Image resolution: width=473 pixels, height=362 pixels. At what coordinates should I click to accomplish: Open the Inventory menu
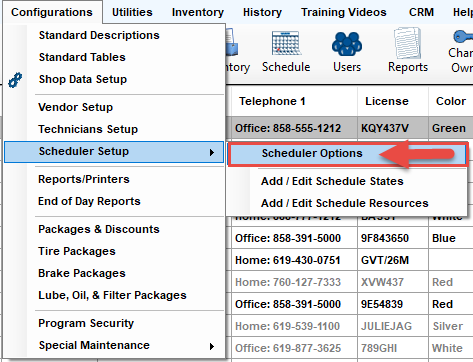[198, 12]
